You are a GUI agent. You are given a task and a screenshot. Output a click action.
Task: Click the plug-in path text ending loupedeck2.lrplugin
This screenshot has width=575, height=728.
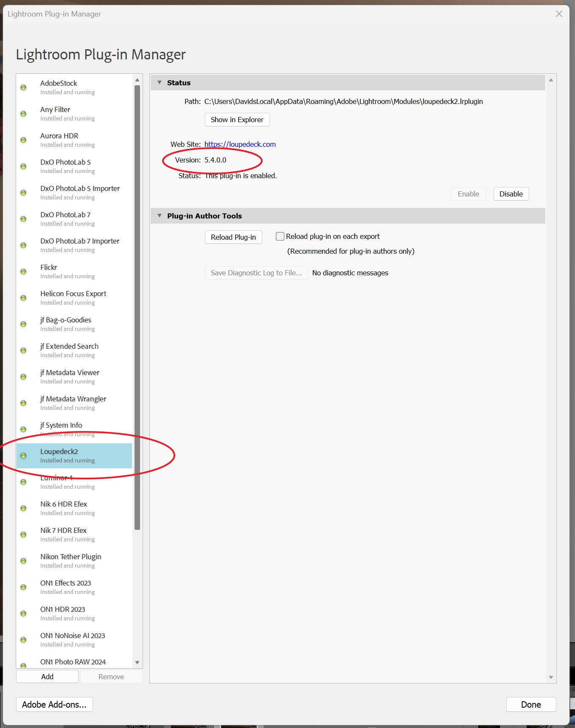pyautogui.click(x=344, y=101)
